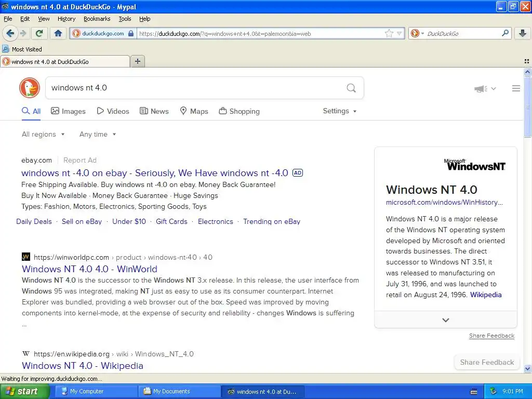Open the History menu
Screen dimensions: 532x399
[x=66, y=19]
